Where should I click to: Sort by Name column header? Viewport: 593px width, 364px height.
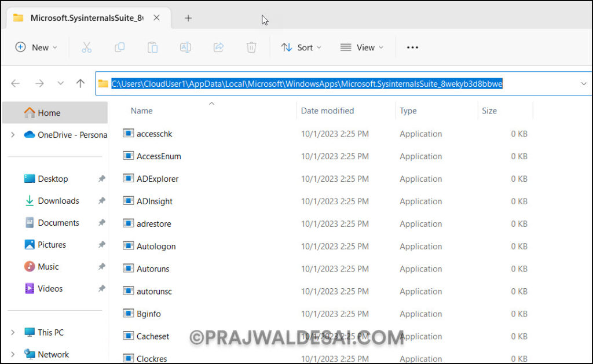[141, 111]
